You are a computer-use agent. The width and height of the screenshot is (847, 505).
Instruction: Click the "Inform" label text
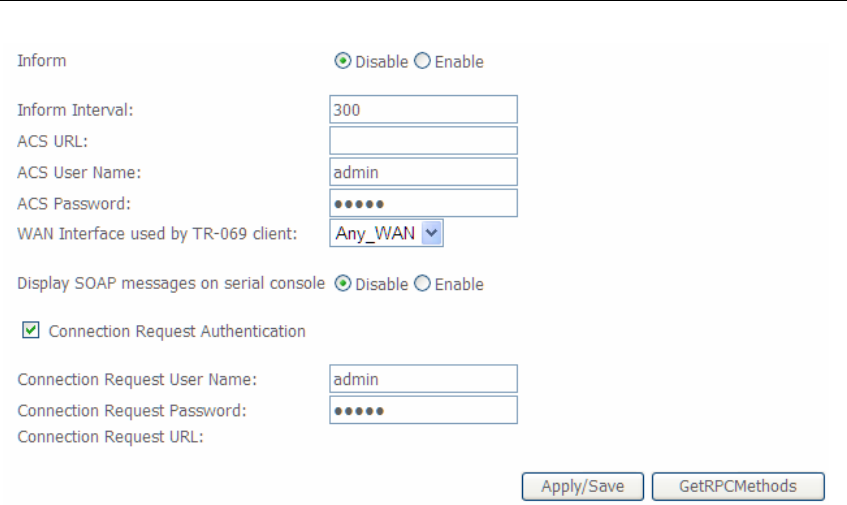42,61
